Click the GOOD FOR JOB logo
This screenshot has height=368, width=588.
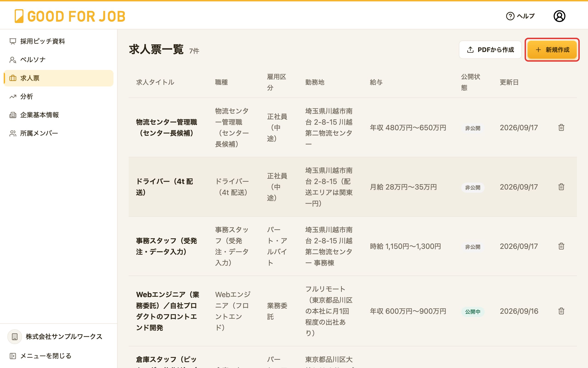[70, 16]
